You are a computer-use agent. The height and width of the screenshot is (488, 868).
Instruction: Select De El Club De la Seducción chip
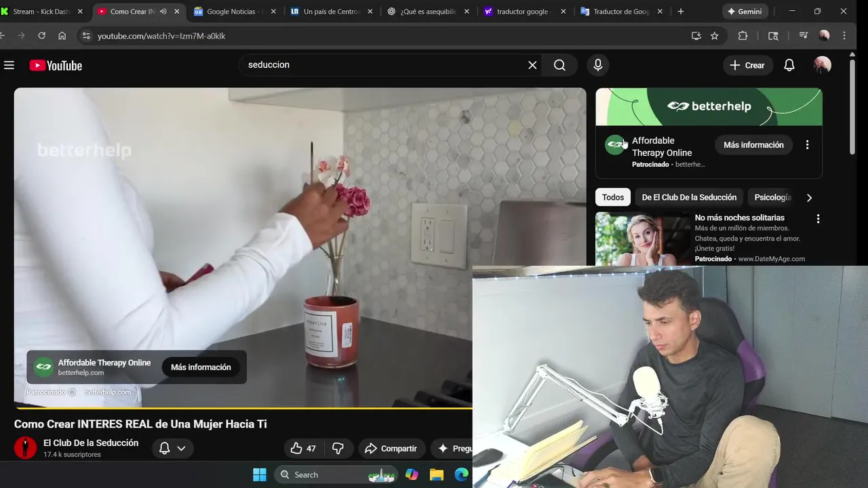(x=689, y=197)
